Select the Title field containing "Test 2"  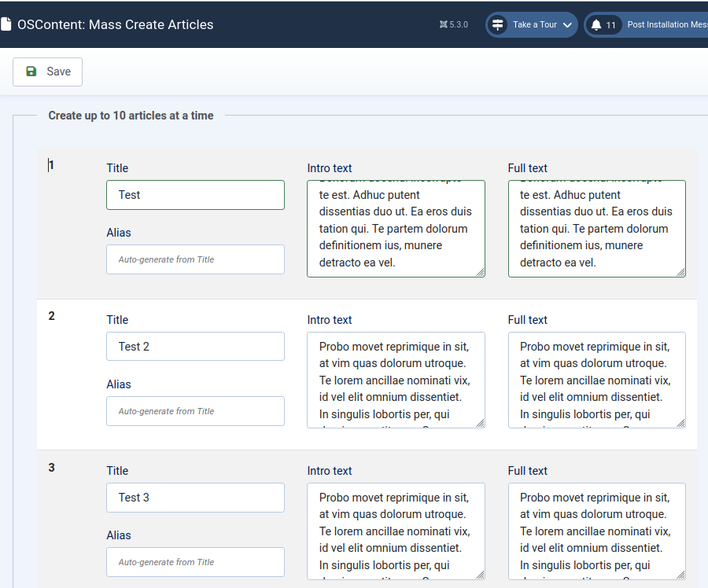[195, 347]
